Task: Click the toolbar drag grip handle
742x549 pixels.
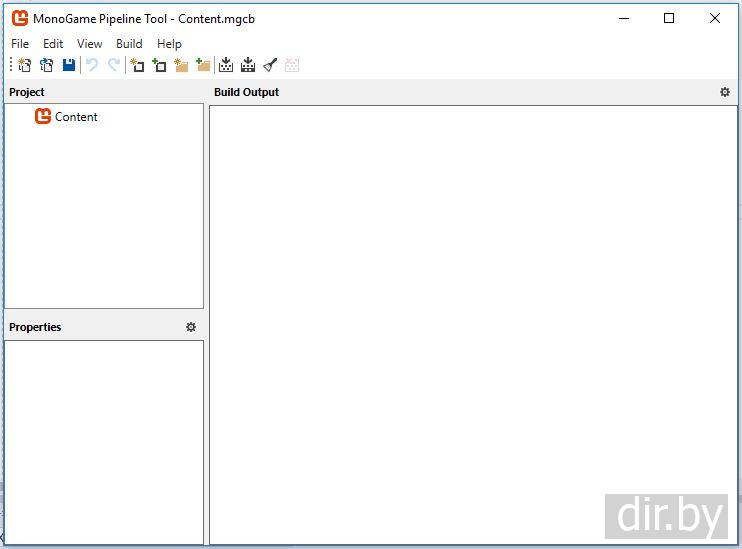Action: coord(11,65)
